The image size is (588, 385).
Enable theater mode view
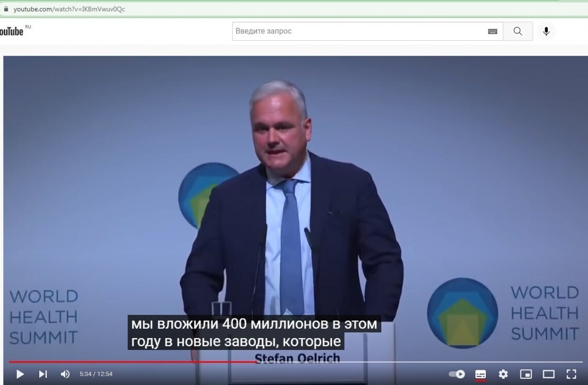pyautogui.click(x=548, y=374)
